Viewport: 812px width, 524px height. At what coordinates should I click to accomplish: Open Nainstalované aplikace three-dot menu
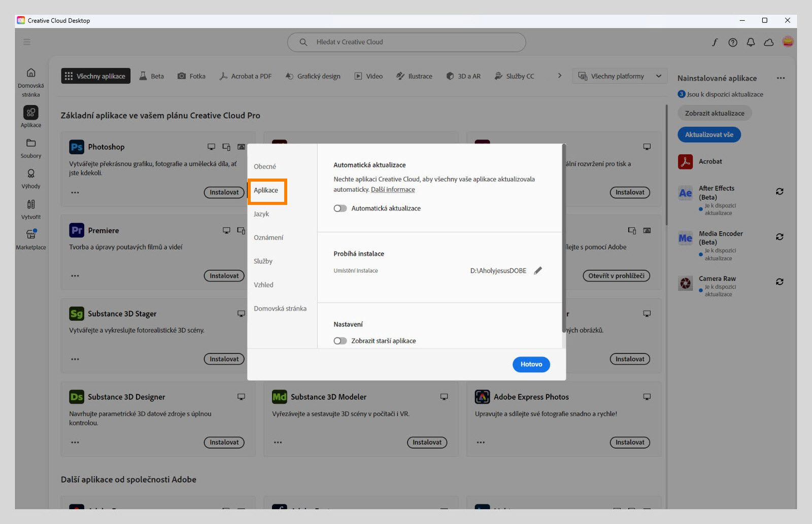[x=781, y=78]
